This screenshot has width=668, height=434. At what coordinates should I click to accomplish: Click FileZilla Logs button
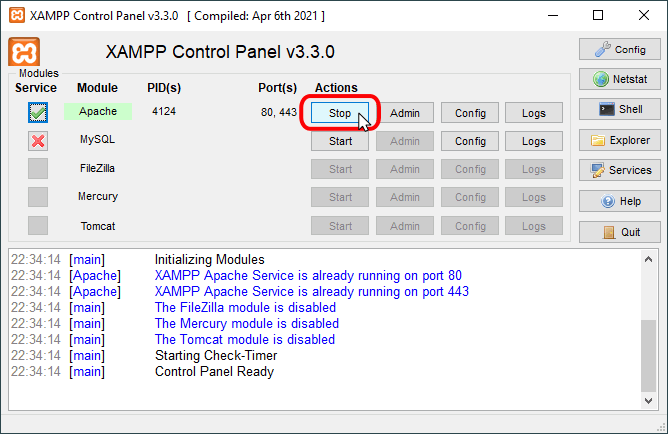click(534, 169)
